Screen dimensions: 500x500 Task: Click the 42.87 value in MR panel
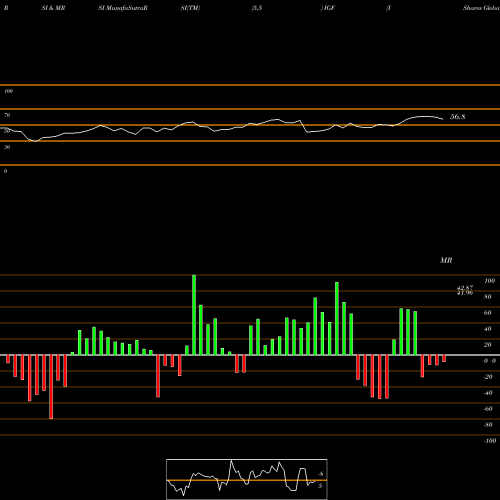pos(465,288)
